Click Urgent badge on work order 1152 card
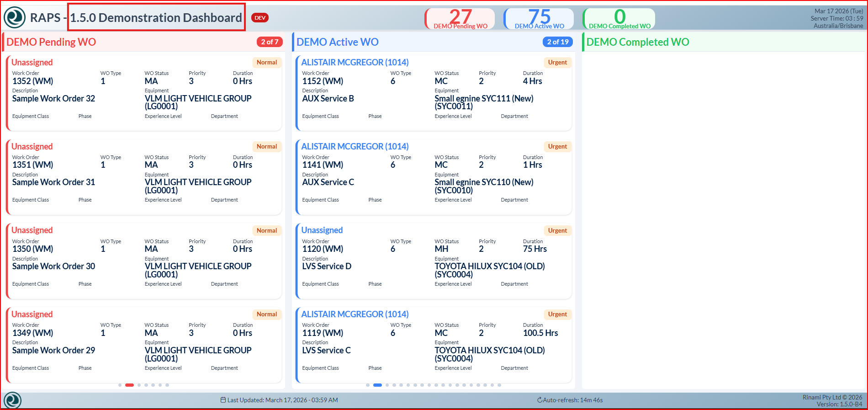The height and width of the screenshot is (410, 868). (x=557, y=63)
